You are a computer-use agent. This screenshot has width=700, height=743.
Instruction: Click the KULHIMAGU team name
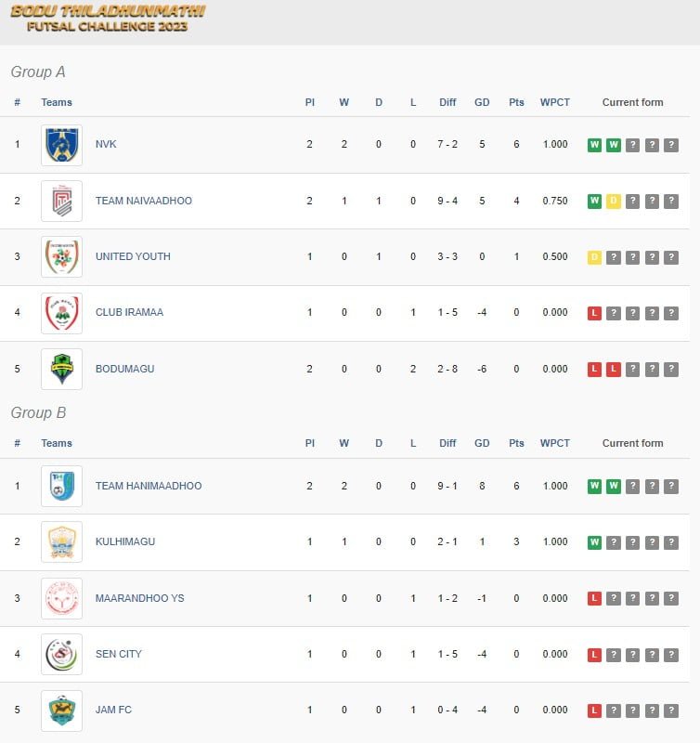125,541
